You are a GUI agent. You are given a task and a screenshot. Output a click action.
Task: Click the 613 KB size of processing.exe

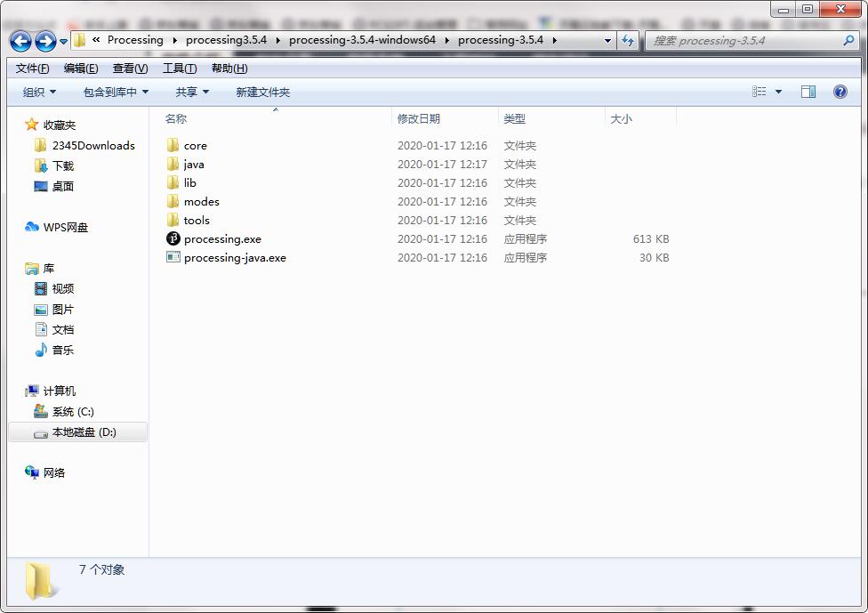[651, 238]
